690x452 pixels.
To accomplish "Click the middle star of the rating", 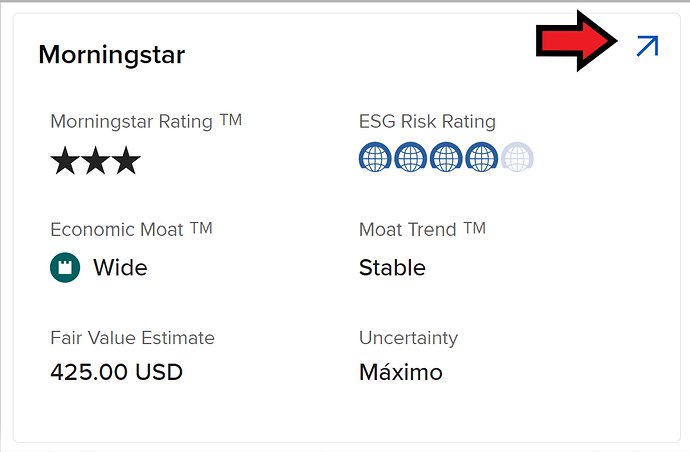I will [x=95, y=160].
